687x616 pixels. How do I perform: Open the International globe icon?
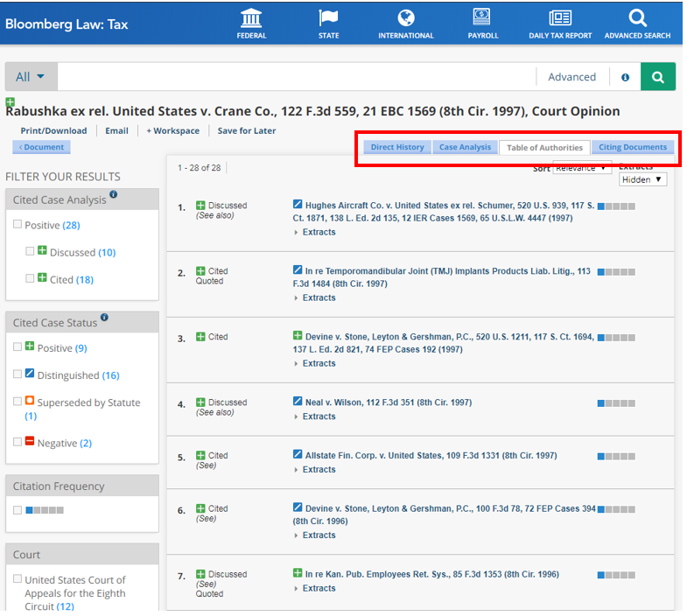(x=405, y=18)
